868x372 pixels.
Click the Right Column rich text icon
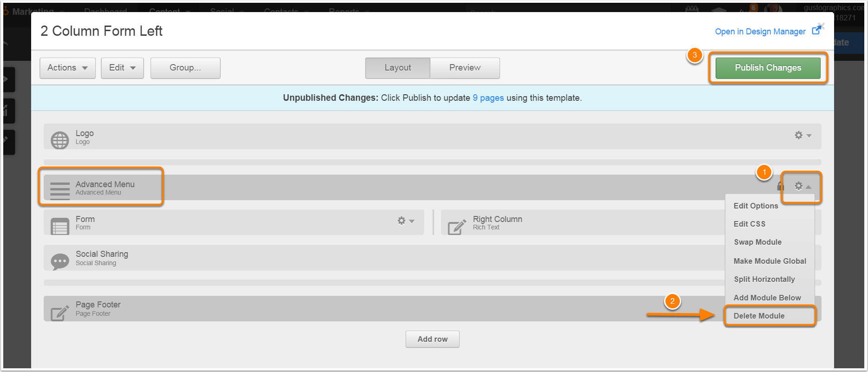pyautogui.click(x=457, y=226)
